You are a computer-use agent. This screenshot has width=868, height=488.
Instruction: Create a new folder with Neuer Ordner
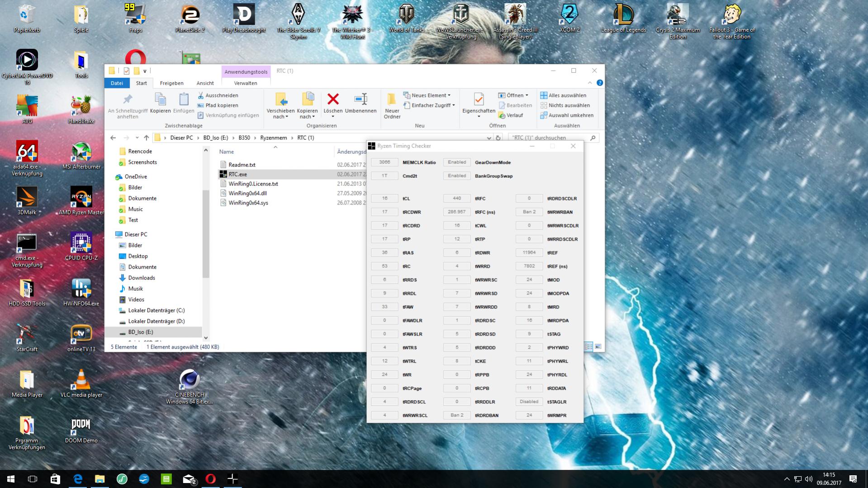click(x=392, y=106)
